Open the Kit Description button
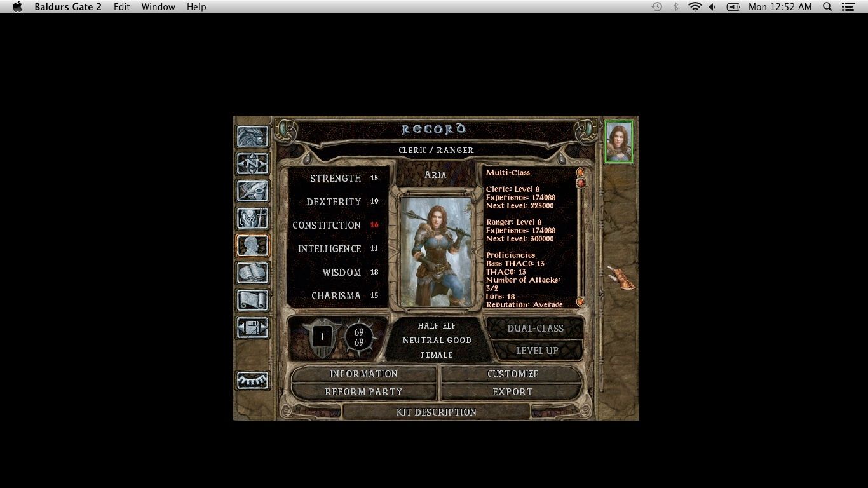 click(x=436, y=412)
